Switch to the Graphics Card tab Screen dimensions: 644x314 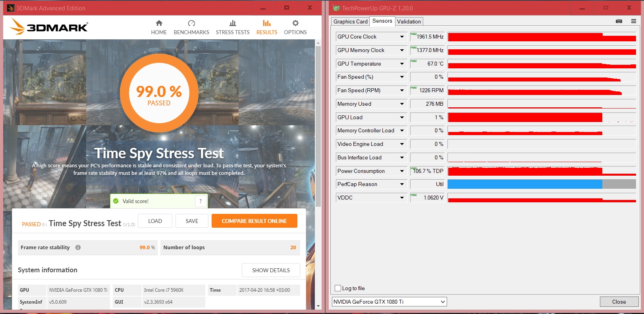pyautogui.click(x=351, y=21)
